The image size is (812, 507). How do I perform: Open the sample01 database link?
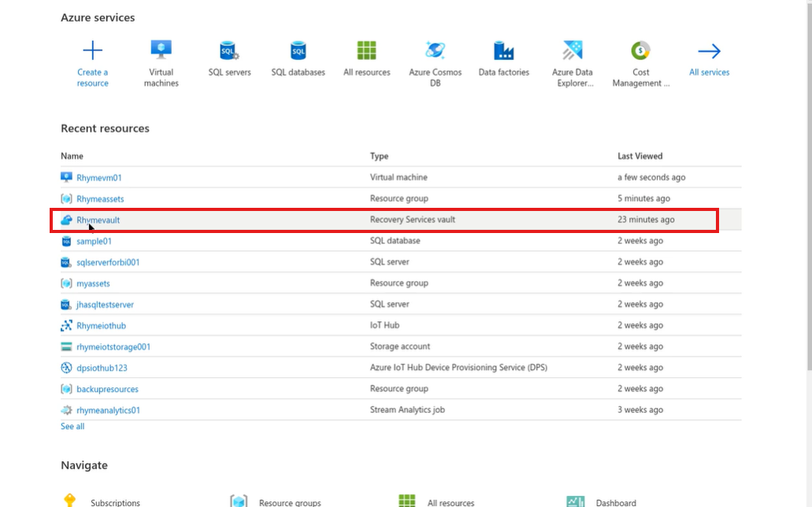(94, 242)
